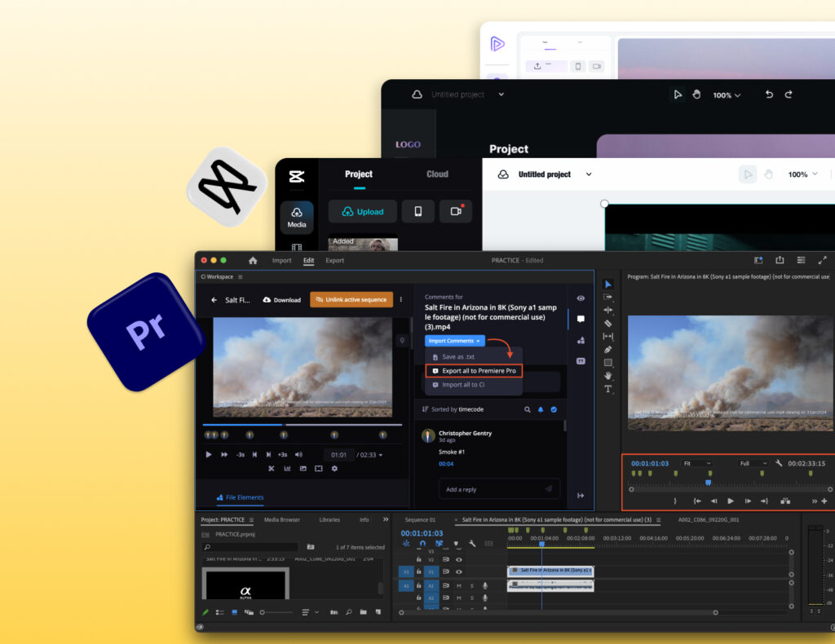The image size is (835, 644).
Task: Click the Program monitor wrench settings
Action: click(779, 463)
